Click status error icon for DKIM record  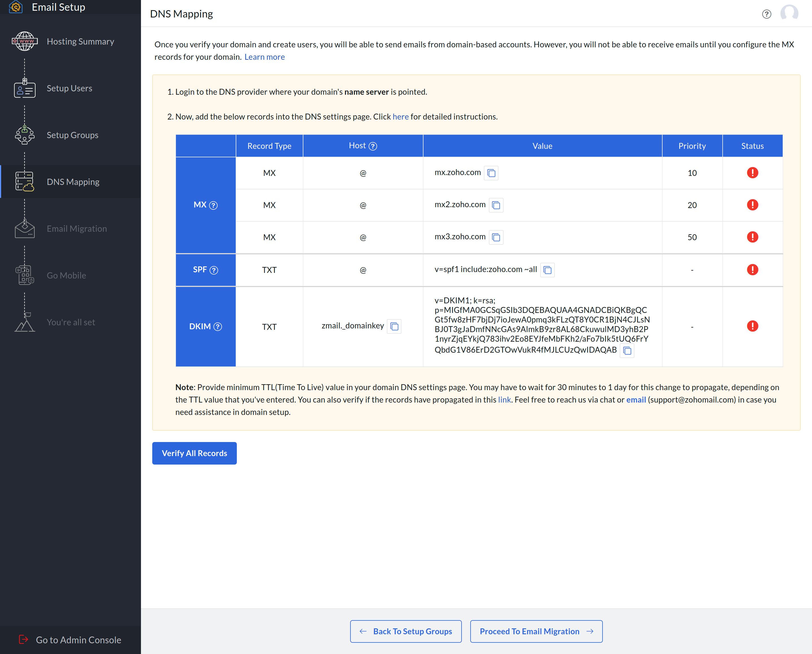coord(753,326)
